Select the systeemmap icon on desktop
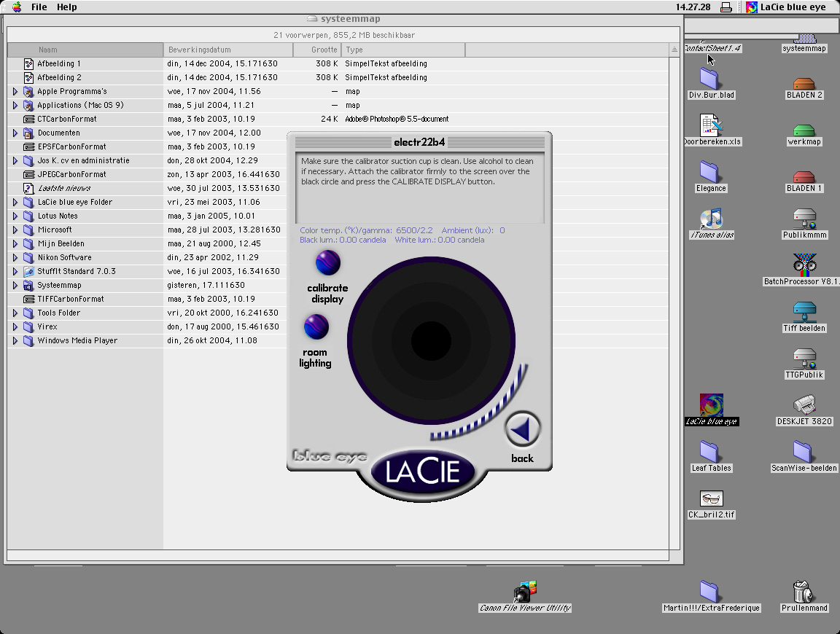This screenshot has height=634, width=840. pyautogui.click(x=804, y=39)
